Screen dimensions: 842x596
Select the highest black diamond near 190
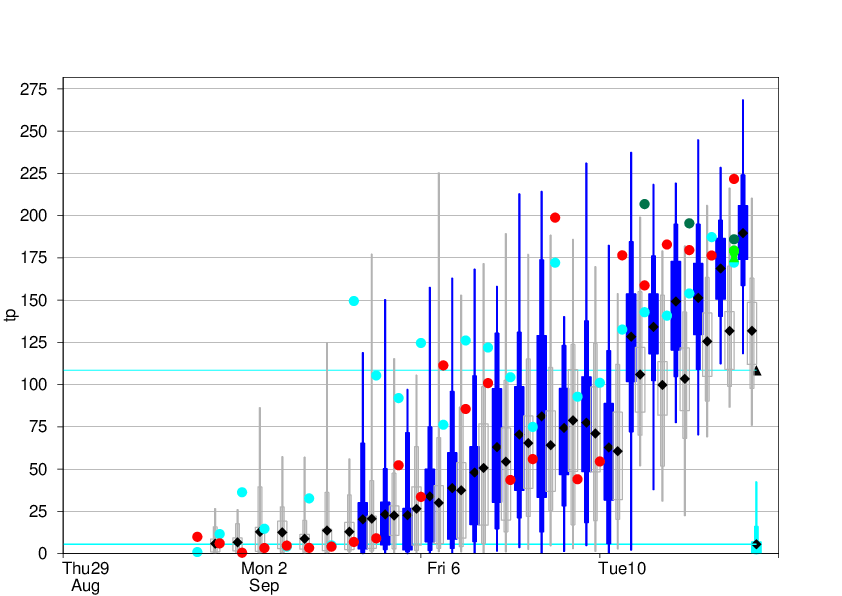(743, 233)
